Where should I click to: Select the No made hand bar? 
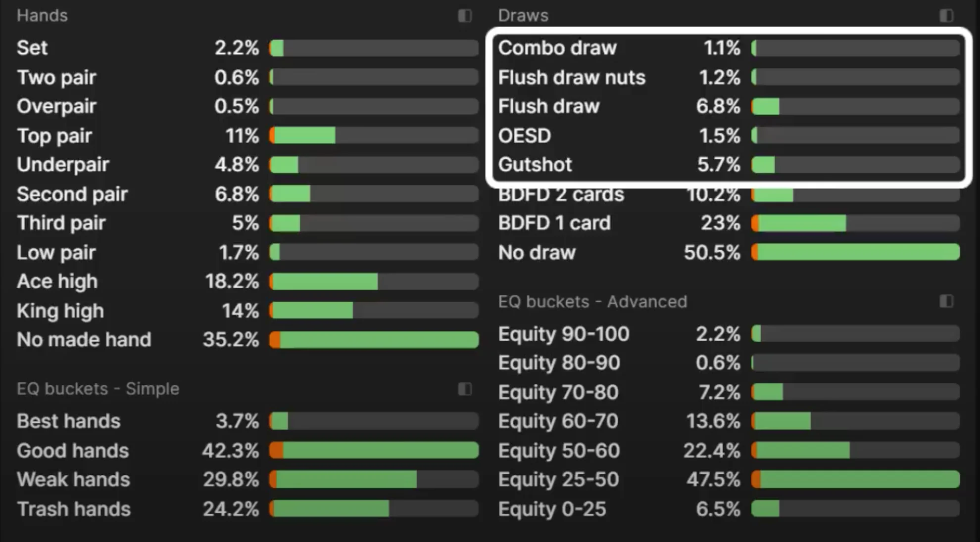(374, 340)
